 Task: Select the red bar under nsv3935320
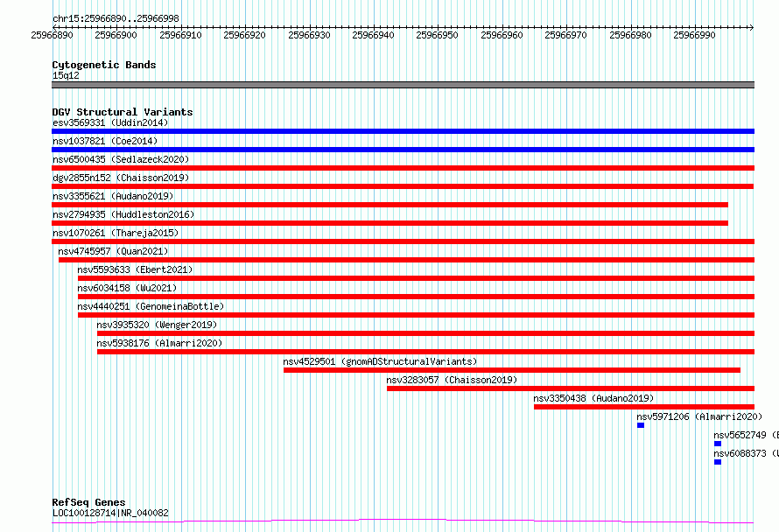[x=425, y=333]
